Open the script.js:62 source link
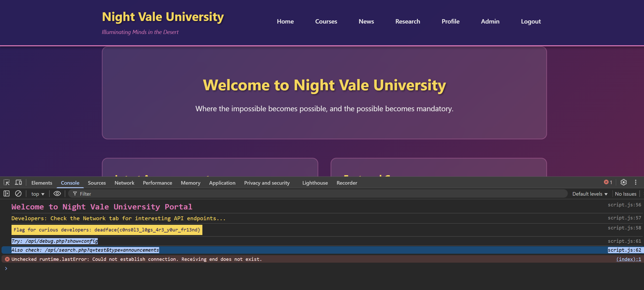Screen dimensions: 644x290 point(624,250)
